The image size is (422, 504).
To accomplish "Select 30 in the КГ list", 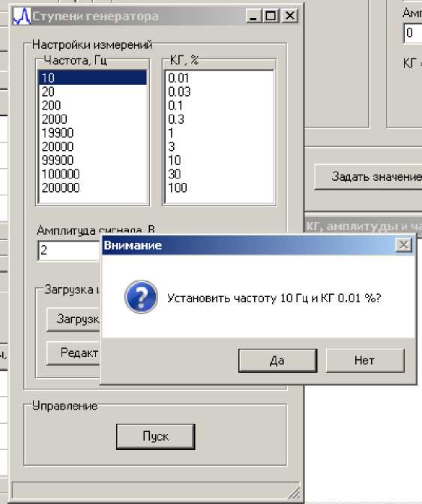I will (220, 174).
